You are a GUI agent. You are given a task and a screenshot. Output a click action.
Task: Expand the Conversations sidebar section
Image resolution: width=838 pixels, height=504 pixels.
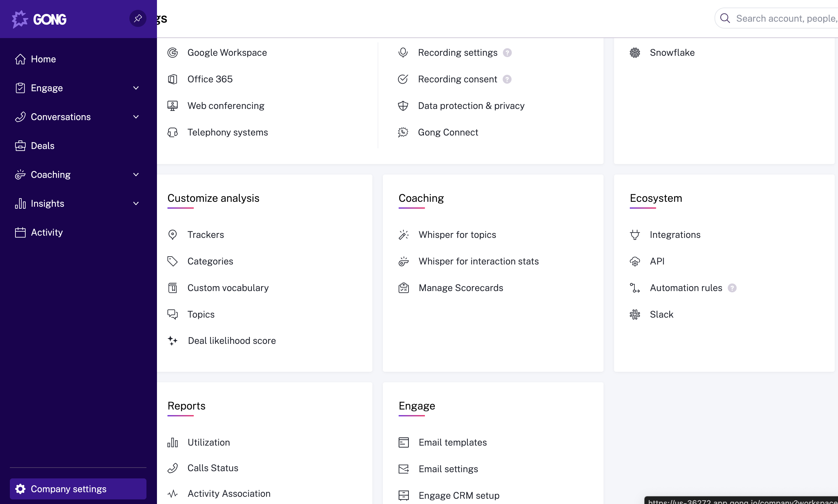tap(136, 117)
